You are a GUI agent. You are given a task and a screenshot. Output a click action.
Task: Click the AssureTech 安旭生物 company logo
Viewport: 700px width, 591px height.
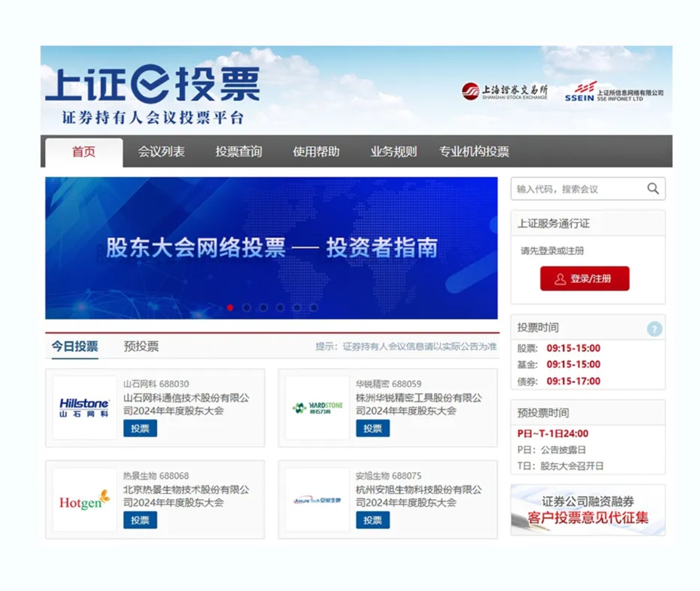tap(317, 500)
